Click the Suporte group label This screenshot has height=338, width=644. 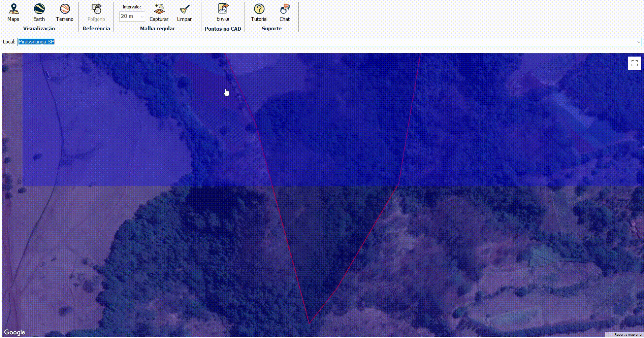pos(272,29)
